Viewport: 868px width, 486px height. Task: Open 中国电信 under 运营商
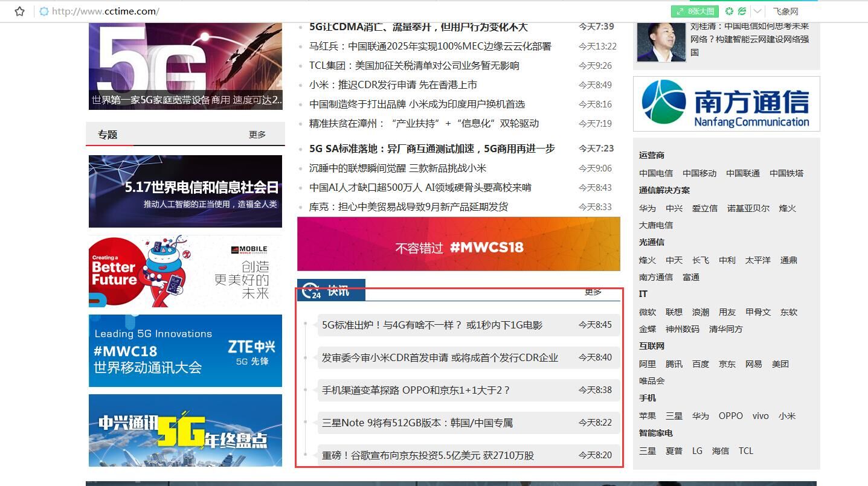(x=656, y=173)
